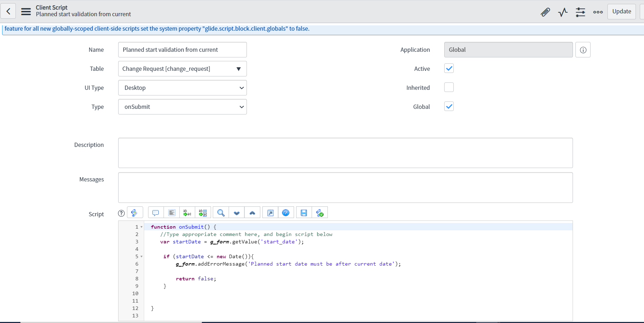Collapse the function fold arrow on line 1
This screenshot has height=323, width=644.
coord(141,227)
